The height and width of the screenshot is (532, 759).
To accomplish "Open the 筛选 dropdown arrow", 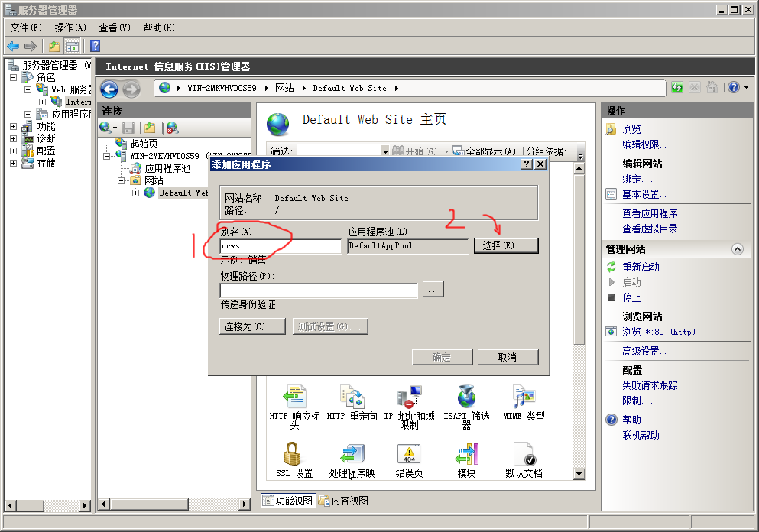I will 385,151.
